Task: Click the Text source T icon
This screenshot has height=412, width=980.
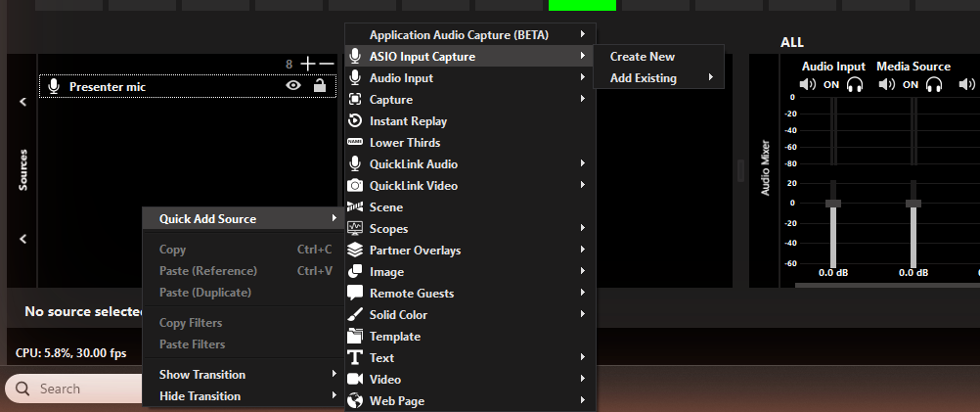Action: tap(355, 357)
